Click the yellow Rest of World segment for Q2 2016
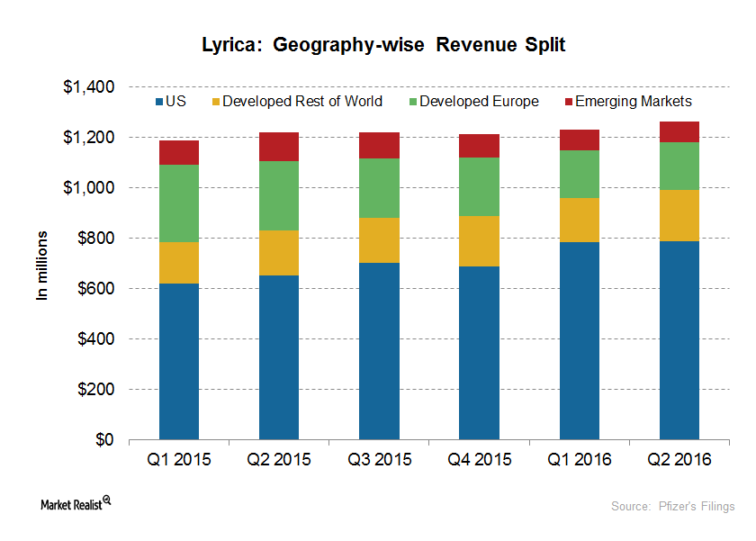The width and height of the screenshot is (756, 541). click(679, 215)
